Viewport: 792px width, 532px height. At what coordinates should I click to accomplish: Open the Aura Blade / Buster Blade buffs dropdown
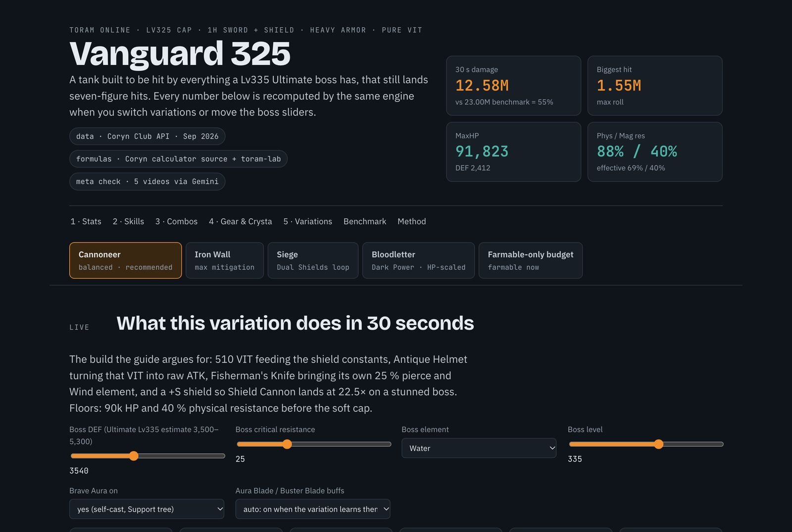(313, 509)
